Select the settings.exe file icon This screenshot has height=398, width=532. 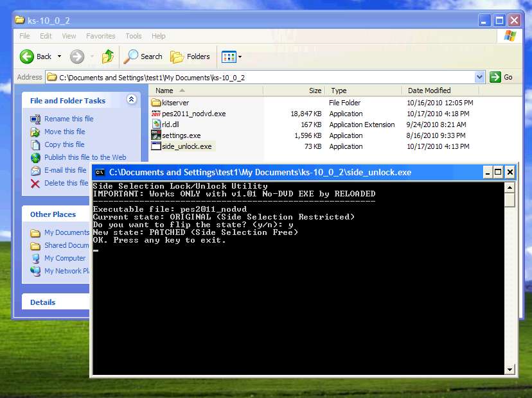coord(155,135)
